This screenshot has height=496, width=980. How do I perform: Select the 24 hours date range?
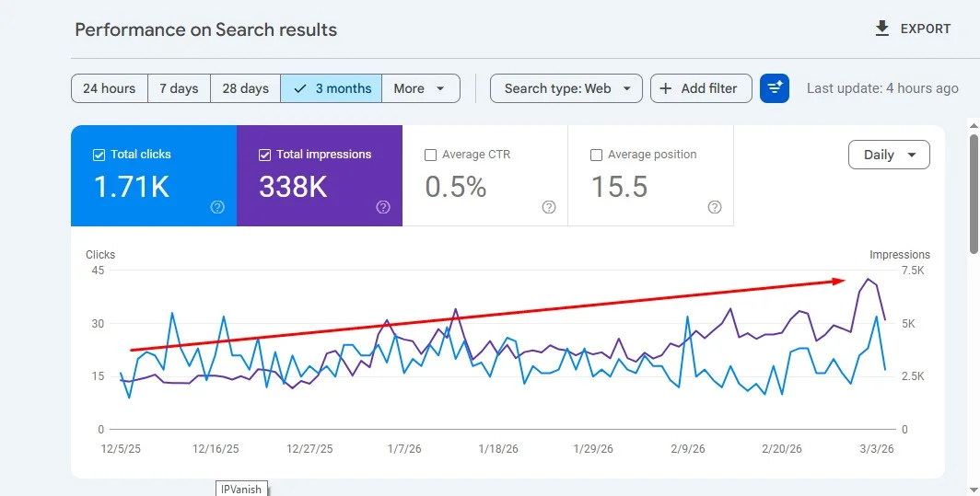109,88
